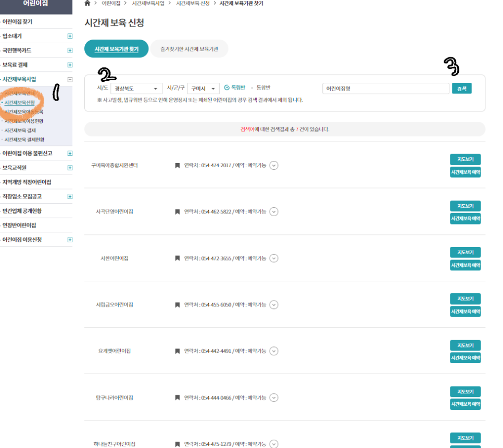
Task: Bookmark the center with phone 054-472-3655
Action: (177, 258)
